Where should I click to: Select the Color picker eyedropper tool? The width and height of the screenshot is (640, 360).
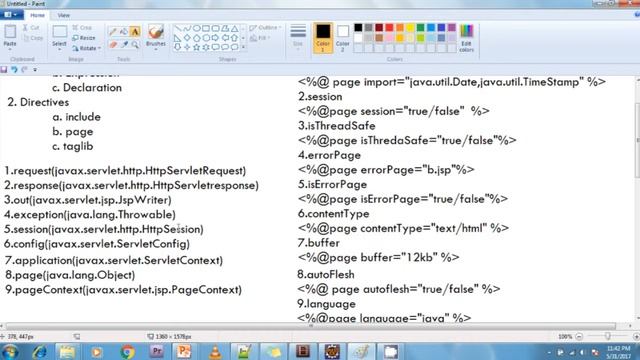pos(124,44)
